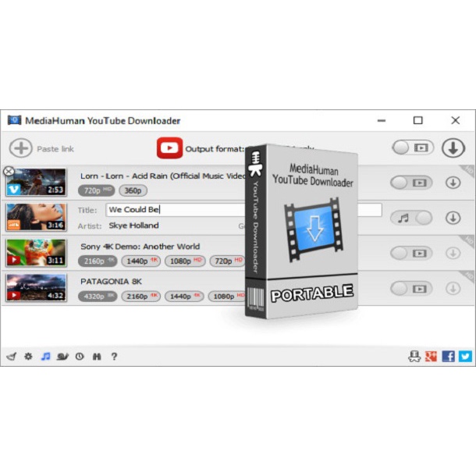The width and height of the screenshot is (476, 476).
Task: Click the MediaHuman mascot icon in bottom bar
Action: click(414, 357)
